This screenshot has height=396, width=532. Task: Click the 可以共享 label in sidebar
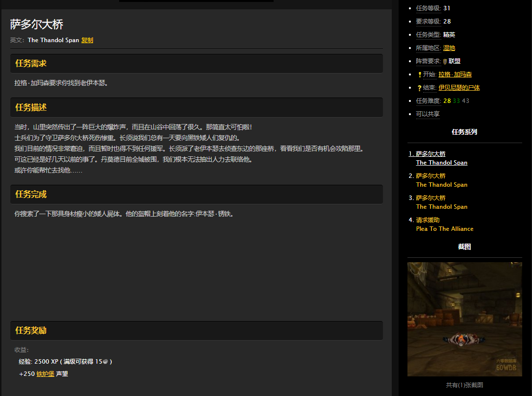pos(428,114)
